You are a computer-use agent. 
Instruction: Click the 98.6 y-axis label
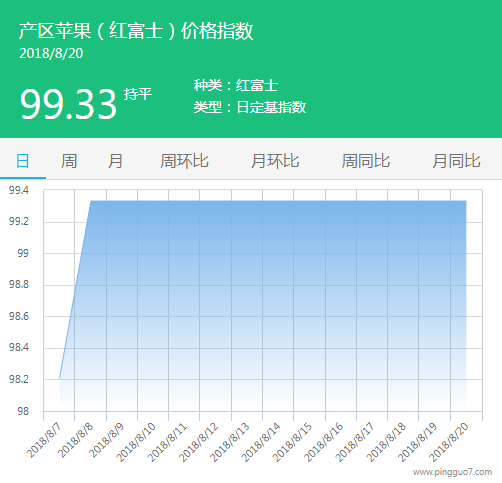(x=19, y=316)
